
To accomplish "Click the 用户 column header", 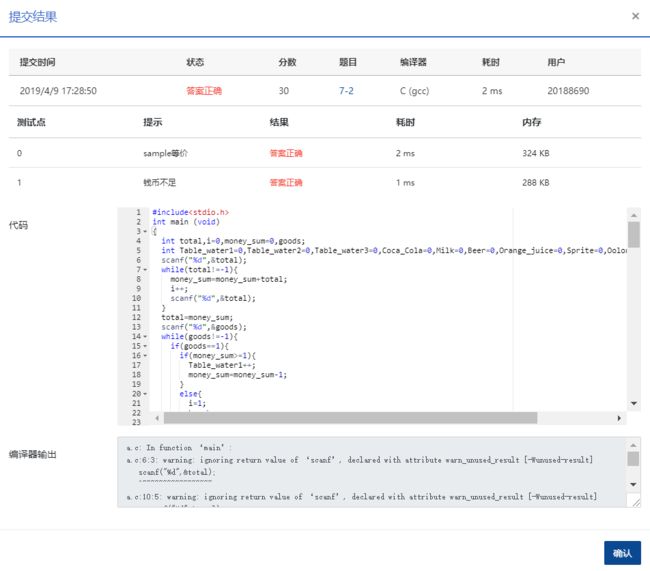I will click(556, 62).
